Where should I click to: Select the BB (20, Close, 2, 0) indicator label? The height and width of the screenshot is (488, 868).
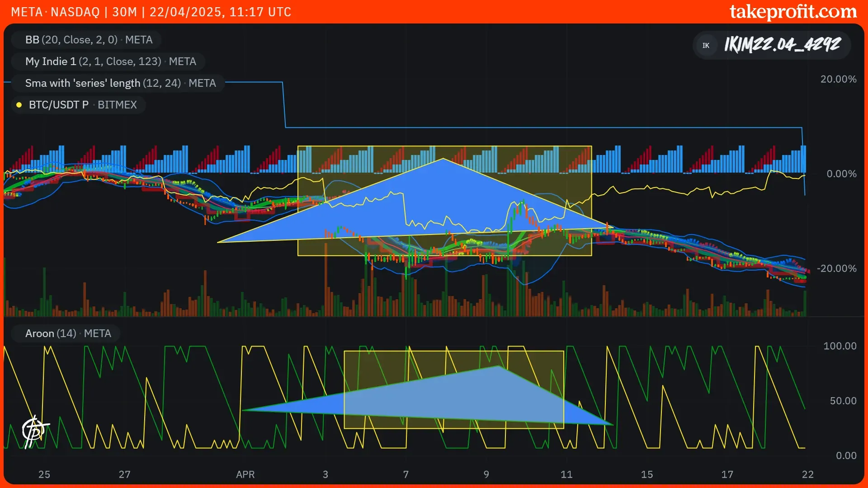click(x=89, y=40)
